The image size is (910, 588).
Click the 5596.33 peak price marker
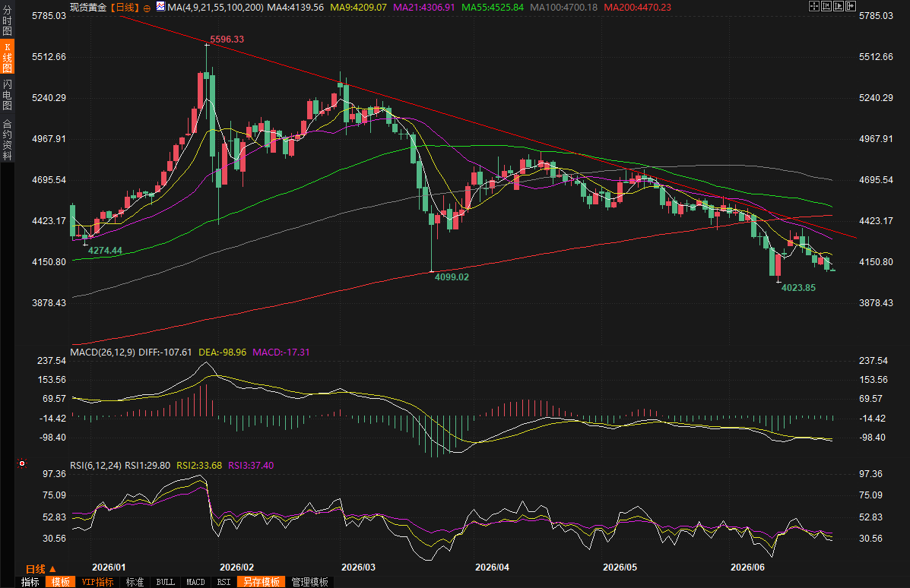227,40
